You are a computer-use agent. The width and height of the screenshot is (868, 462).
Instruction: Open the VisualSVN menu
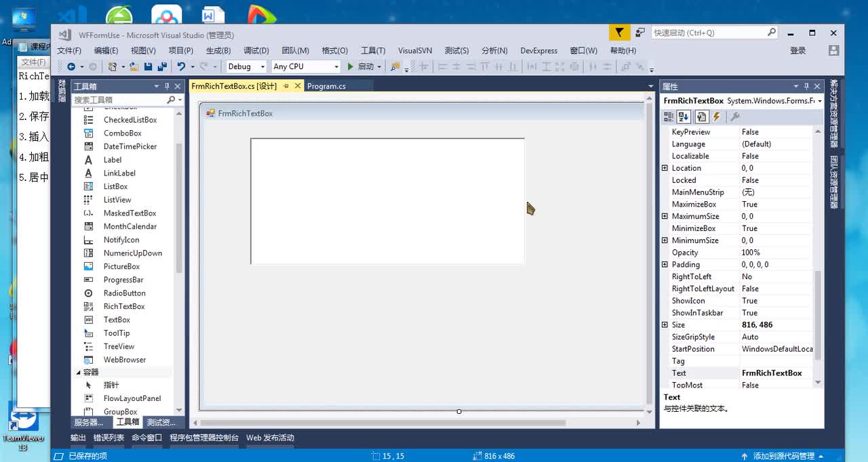pyautogui.click(x=415, y=50)
